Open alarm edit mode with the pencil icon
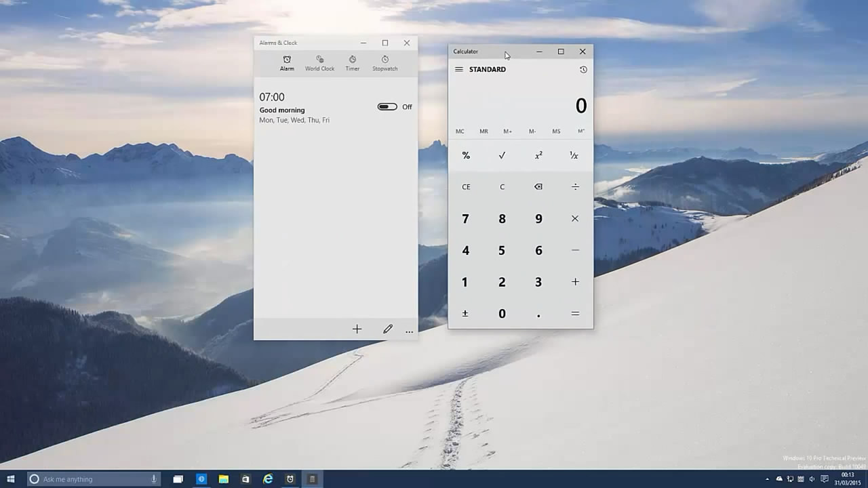This screenshot has width=868, height=488. point(387,329)
